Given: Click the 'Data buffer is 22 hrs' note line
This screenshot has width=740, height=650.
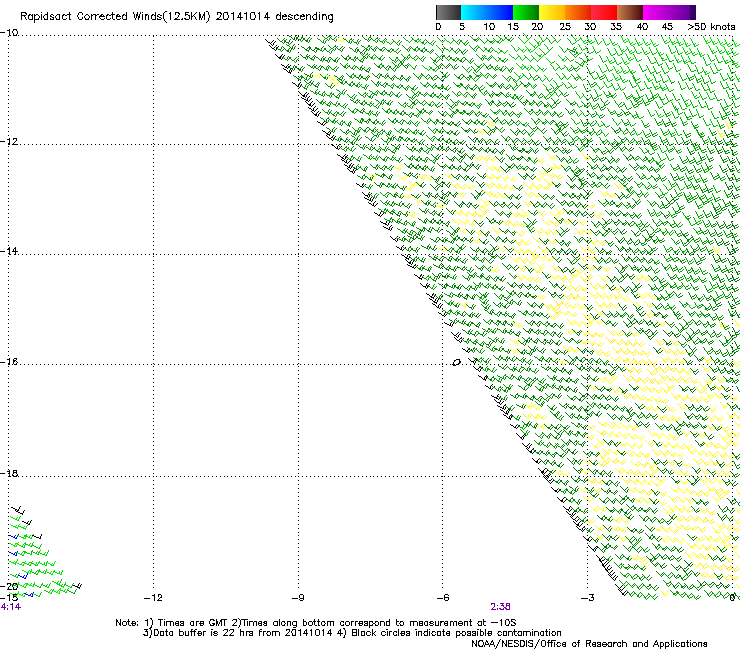Looking at the screenshot, I should point(352,633).
